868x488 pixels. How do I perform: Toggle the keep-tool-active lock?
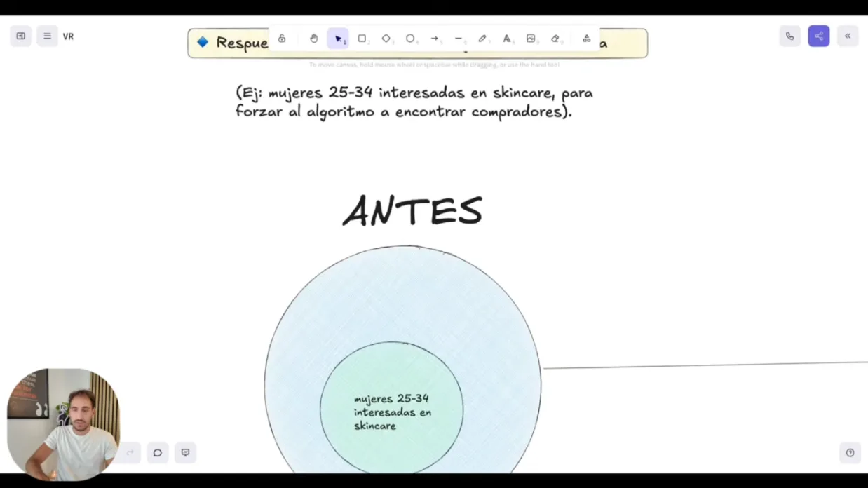click(x=282, y=39)
